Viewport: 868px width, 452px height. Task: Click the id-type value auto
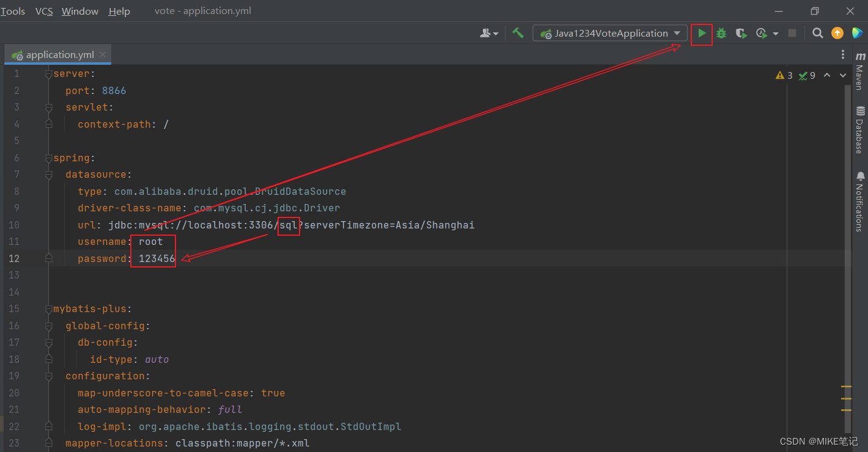pyautogui.click(x=157, y=359)
